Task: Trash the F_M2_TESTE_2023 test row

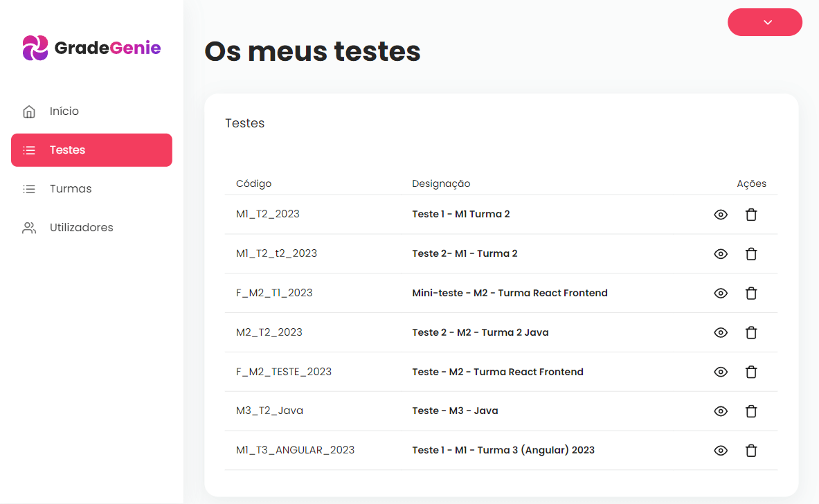Action: (x=750, y=372)
